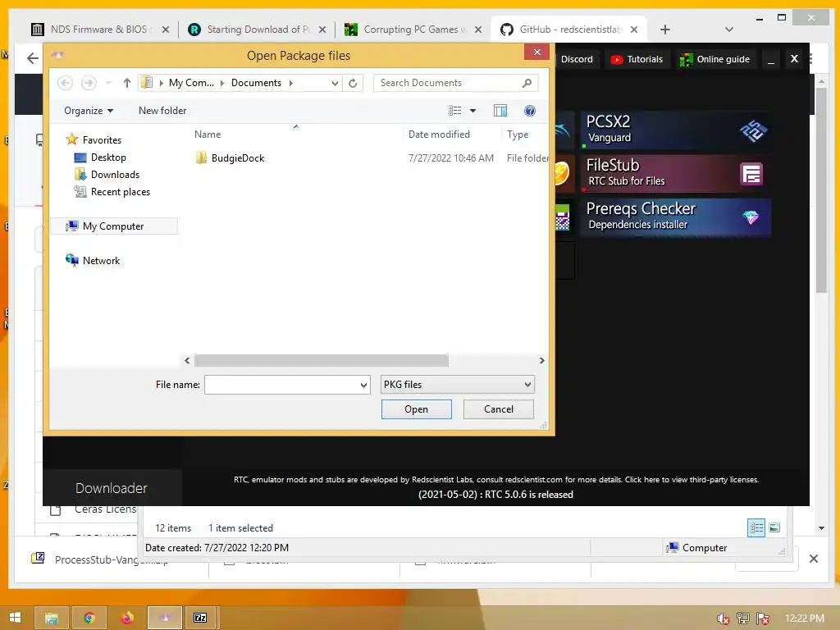Image resolution: width=840 pixels, height=630 pixels.
Task: Switch to GitHub redscientistlabs tab
Action: (569, 30)
